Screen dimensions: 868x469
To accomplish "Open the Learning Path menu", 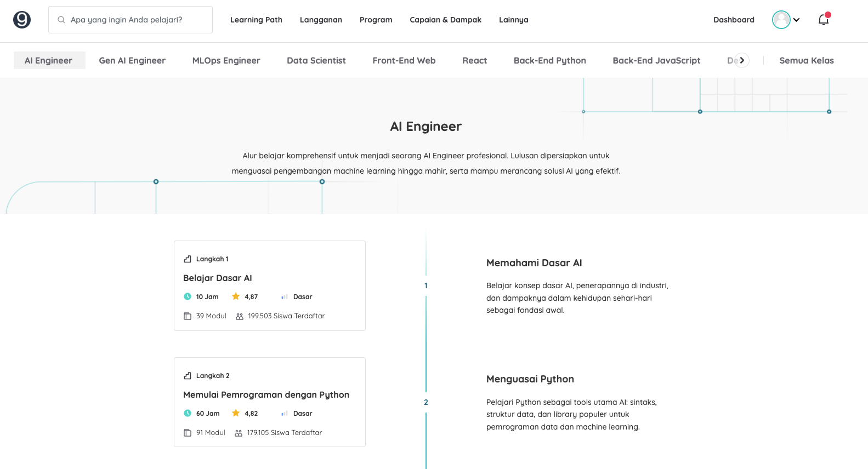I will click(256, 20).
